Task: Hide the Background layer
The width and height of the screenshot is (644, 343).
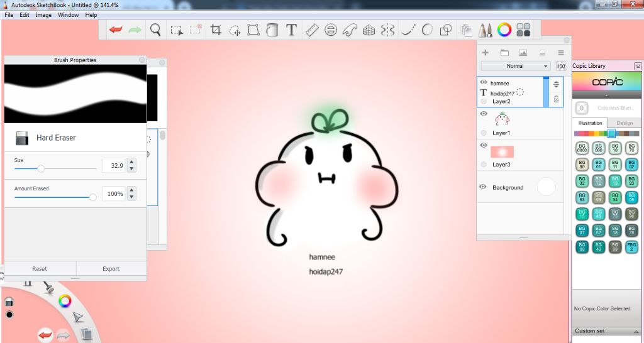Action: [x=483, y=187]
